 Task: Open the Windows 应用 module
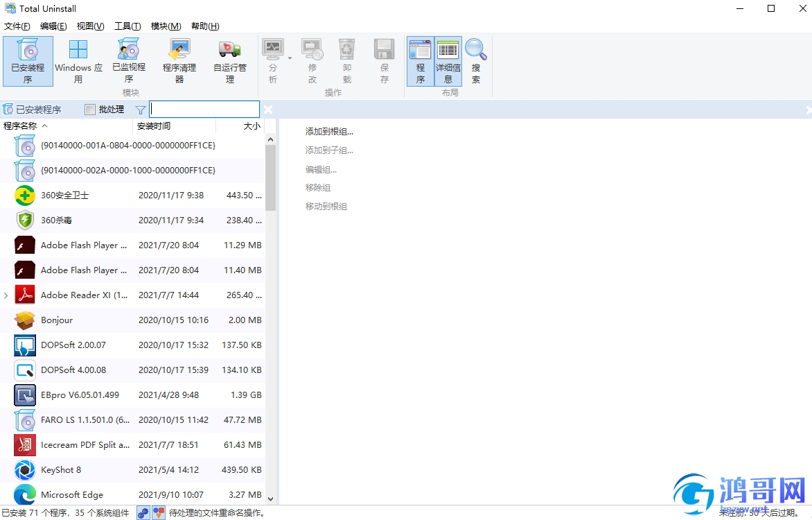click(x=78, y=61)
